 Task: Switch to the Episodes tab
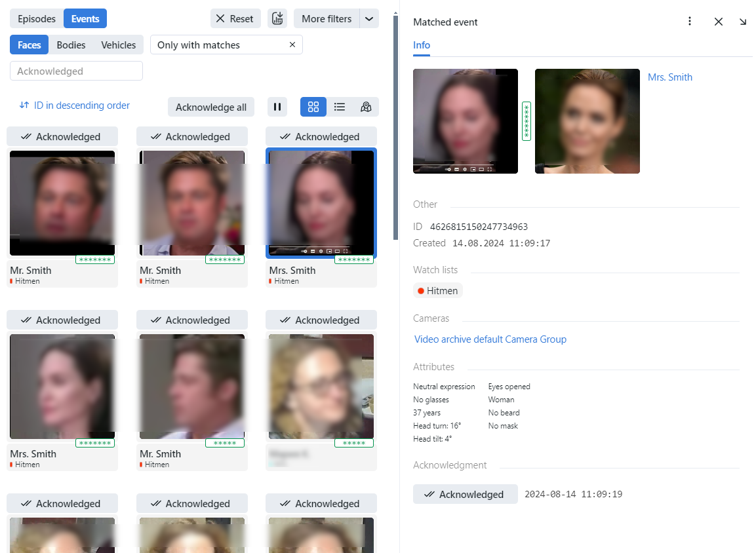click(37, 19)
